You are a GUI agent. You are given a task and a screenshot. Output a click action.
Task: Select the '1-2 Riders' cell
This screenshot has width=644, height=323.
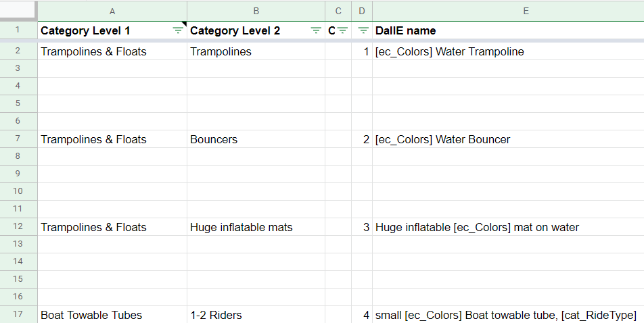[x=256, y=315]
